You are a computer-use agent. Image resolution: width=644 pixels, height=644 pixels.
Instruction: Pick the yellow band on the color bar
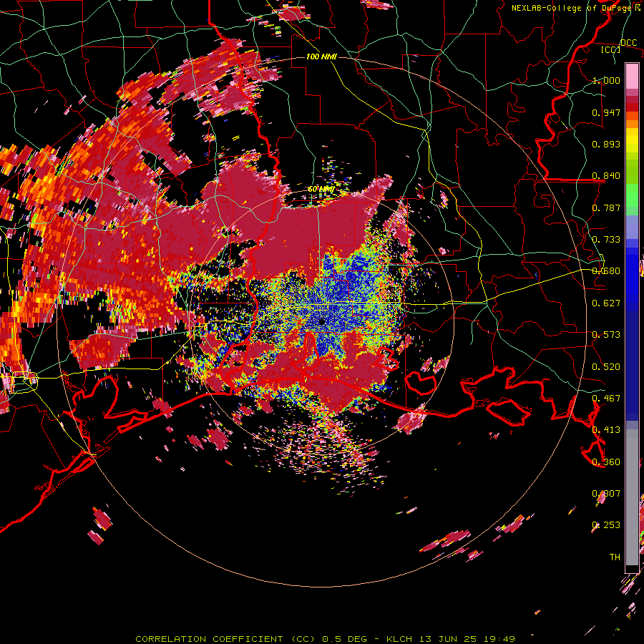pyautogui.click(x=632, y=140)
